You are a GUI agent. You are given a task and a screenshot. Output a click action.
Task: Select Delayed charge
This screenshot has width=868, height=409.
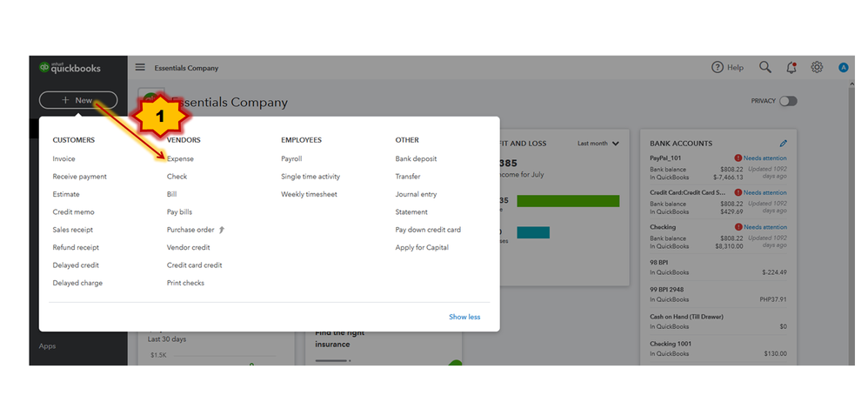[77, 283]
